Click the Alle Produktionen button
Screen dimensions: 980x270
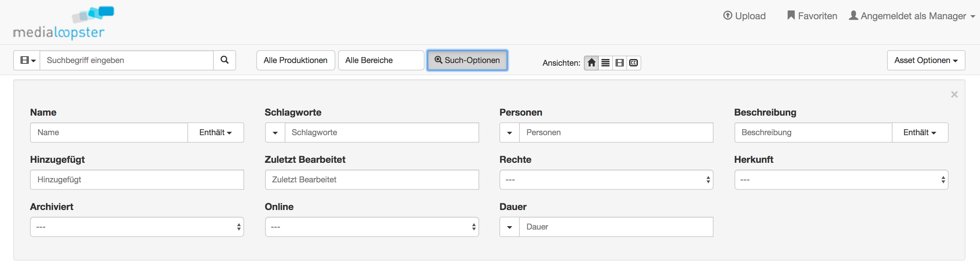[x=295, y=60]
